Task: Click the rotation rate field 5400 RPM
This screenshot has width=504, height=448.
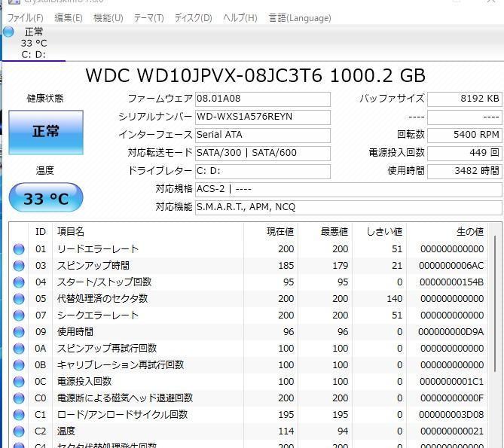Action: 465,135
